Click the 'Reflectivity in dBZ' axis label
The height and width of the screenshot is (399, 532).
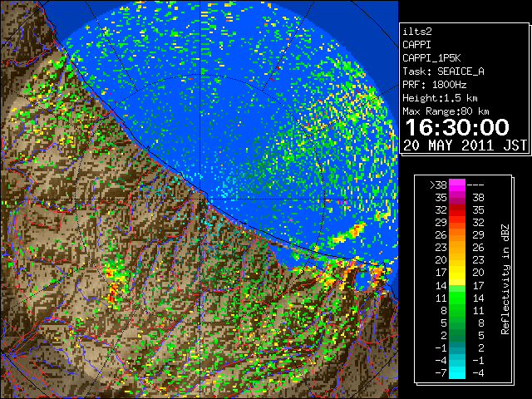pos(505,279)
